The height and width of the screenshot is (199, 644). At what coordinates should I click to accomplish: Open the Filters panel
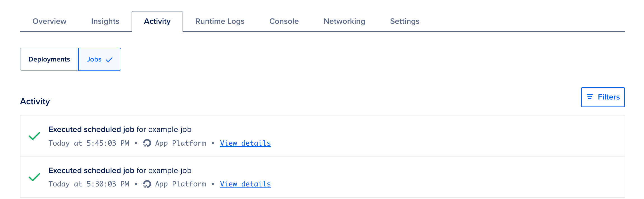tap(603, 97)
